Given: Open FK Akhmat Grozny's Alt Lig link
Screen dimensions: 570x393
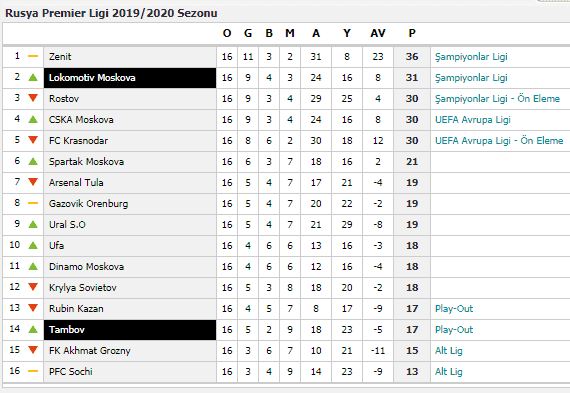Looking at the screenshot, I should [449, 351].
